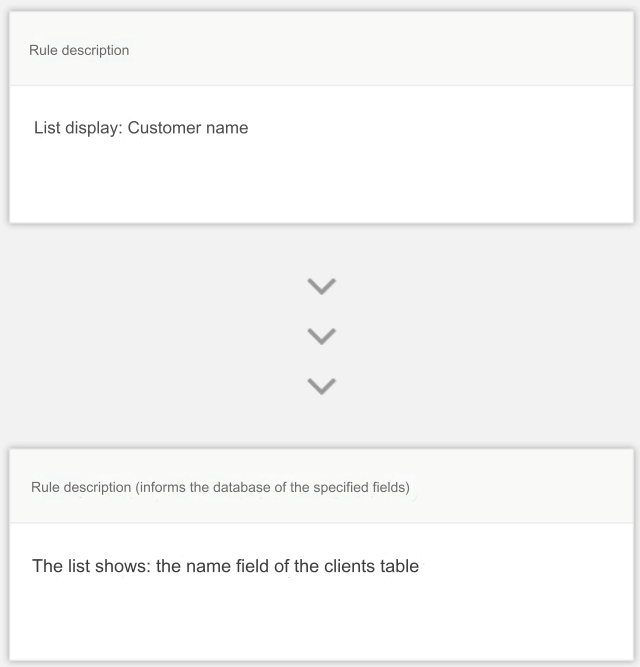Click the "List display:" prefix text
The height and width of the screenshot is (667, 640).
pos(78,128)
